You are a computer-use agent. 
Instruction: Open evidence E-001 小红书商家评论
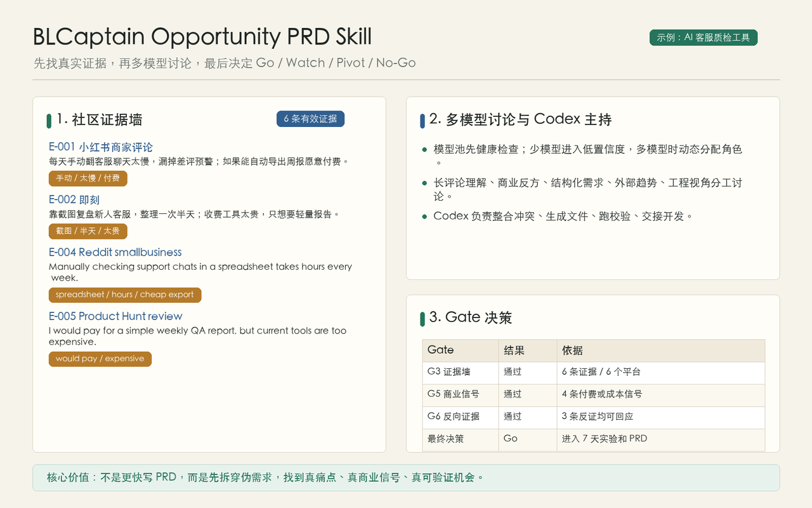pyautogui.click(x=101, y=147)
